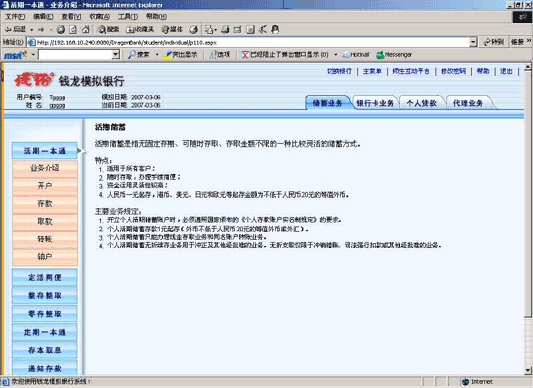Screen dimensions: 533x388
Task: Switch to the 储蓄业务 tab
Action: pyautogui.click(x=327, y=103)
